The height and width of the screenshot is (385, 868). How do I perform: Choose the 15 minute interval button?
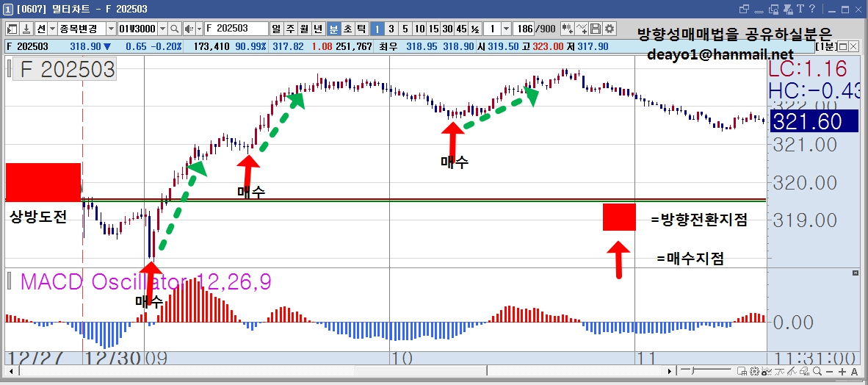tap(434, 29)
